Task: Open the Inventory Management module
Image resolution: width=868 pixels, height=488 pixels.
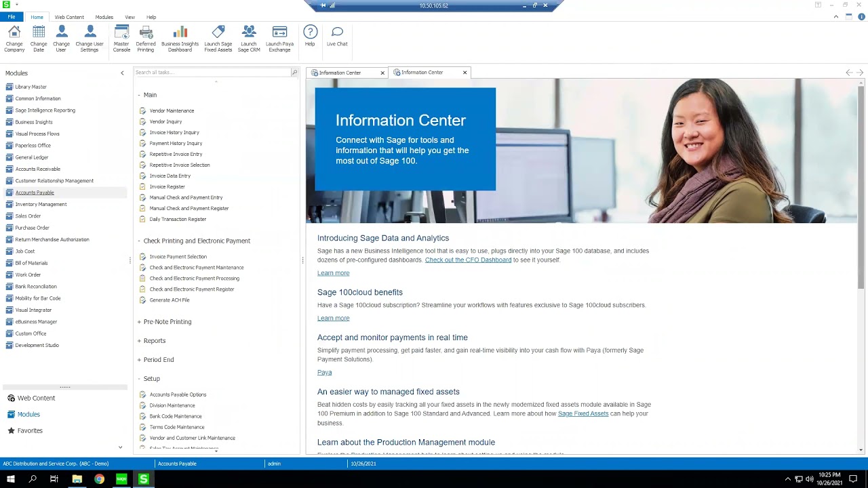Action: tap(41, 204)
